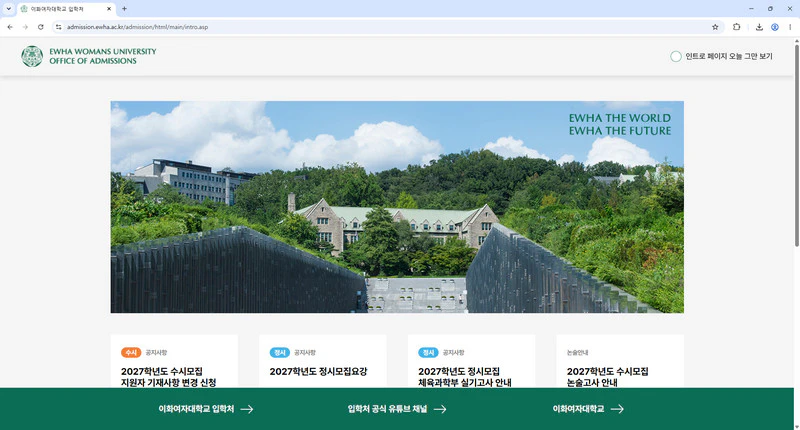This screenshot has width=800, height=430.
Task: Open the tab search dropdown arrow
Action: pyautogui.click(x=8, y=9)
